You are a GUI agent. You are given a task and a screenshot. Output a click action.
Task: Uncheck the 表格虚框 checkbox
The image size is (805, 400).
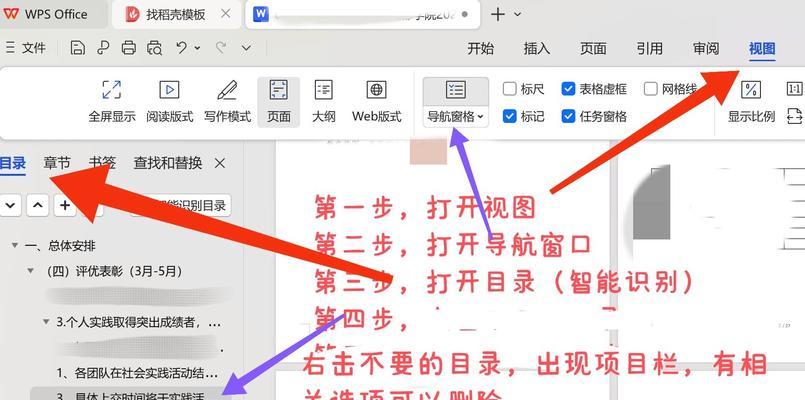[x=568, y=89]
